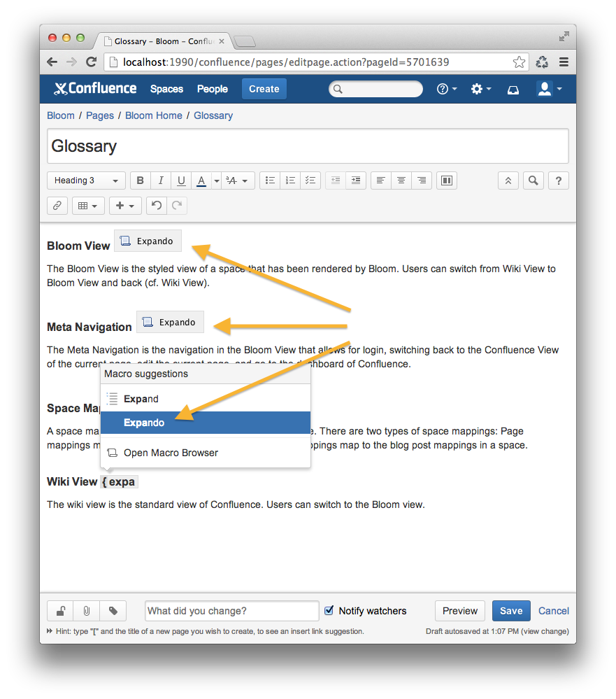Viewport: 616px width, 699px height.
Task: Uncheck the Notify watchers checkbox
Action: coord(329,611)
